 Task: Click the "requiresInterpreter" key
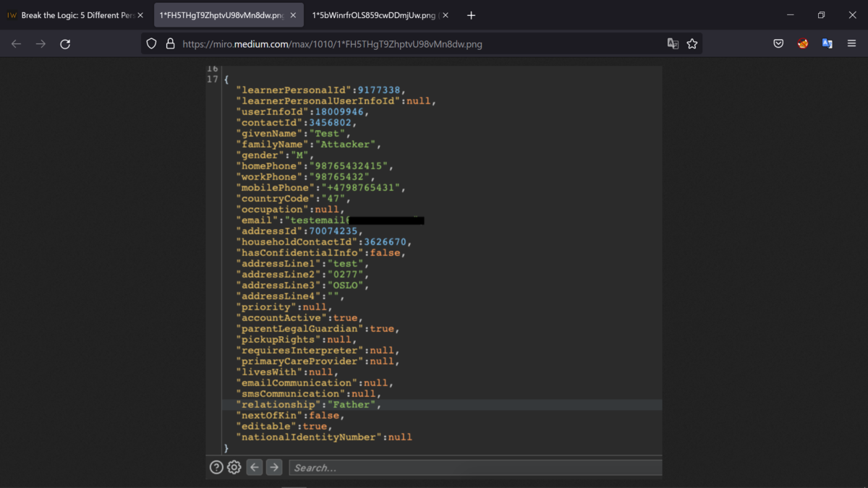pos(299,350)
